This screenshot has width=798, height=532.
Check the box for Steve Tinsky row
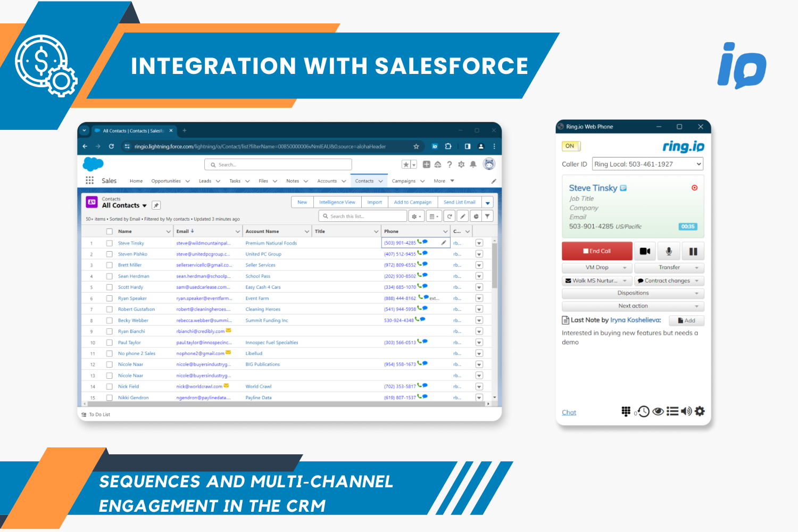click(109, 243)
